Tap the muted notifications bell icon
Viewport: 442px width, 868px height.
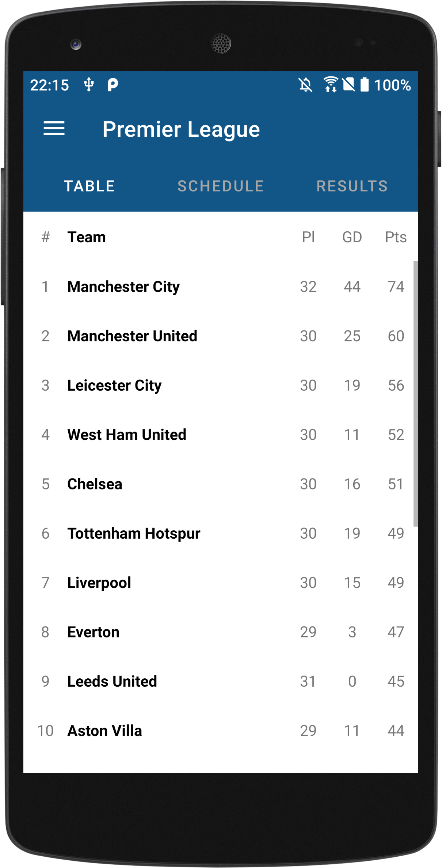pos(305,85)
